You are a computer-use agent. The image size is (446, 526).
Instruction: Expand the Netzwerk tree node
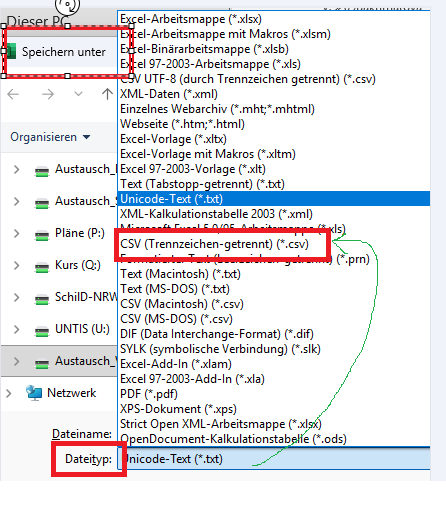(8, 393)
